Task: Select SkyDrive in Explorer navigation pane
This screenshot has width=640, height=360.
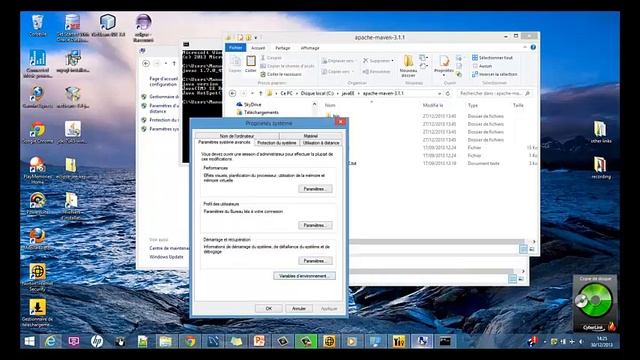Action: pyautogui.click(x=249, y=104)
